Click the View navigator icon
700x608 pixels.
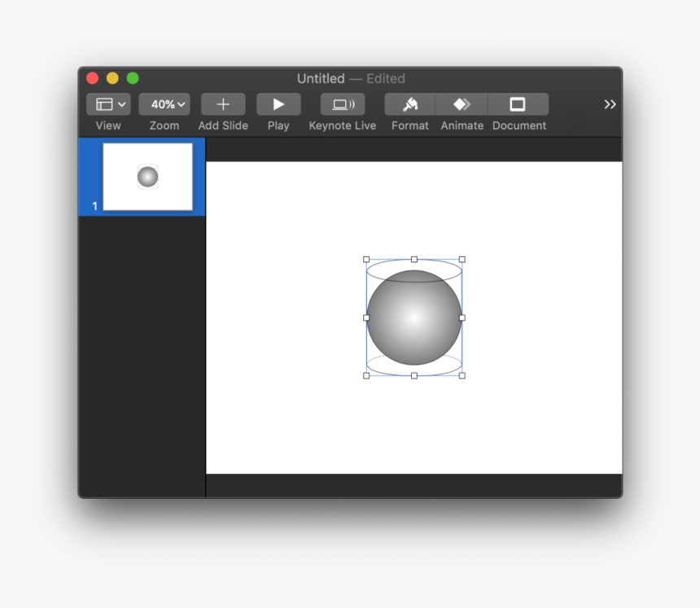click(104, 103)
